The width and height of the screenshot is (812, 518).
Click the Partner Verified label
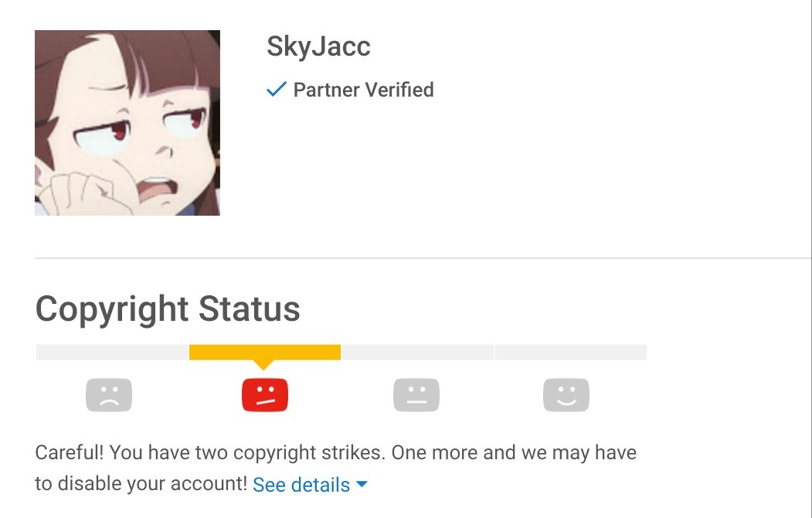click(x=364, y=90)
